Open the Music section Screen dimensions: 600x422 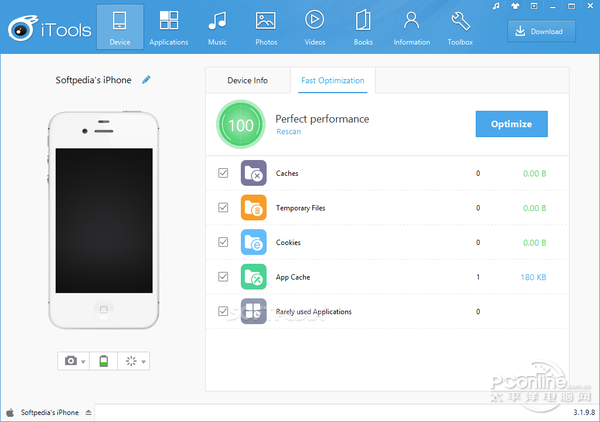pyautogui.click(x=217, y=29)
